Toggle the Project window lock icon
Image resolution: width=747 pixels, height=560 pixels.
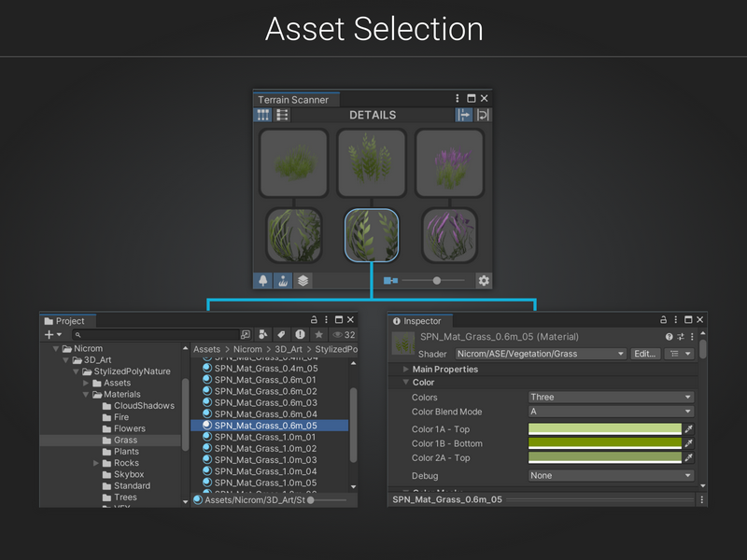(314, 319)
